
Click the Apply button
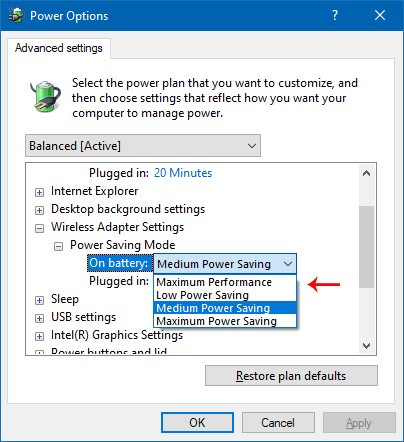click(x=359, y=423)
